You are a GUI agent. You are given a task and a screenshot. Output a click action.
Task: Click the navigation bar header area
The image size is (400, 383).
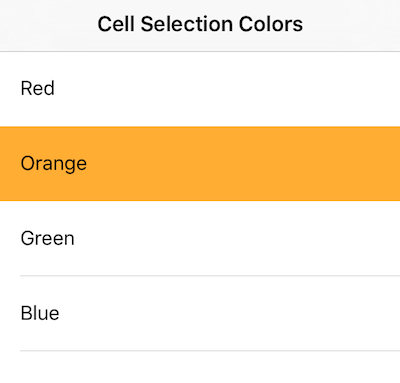click(x=200, y=26)
